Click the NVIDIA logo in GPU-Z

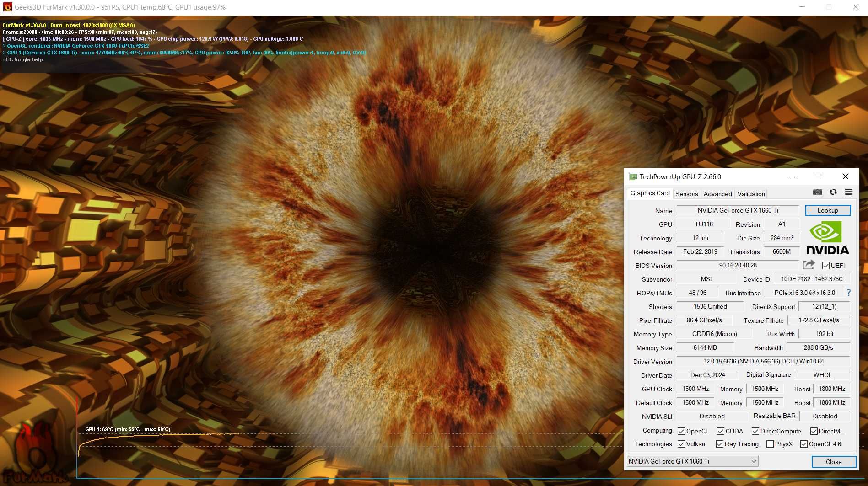(827, 238)
